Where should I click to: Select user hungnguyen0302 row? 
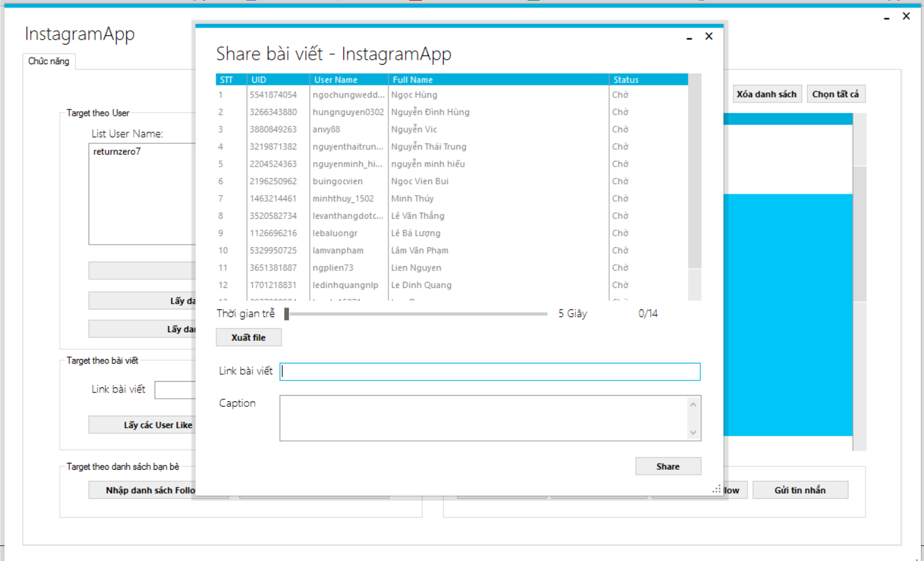click(452, 112)
